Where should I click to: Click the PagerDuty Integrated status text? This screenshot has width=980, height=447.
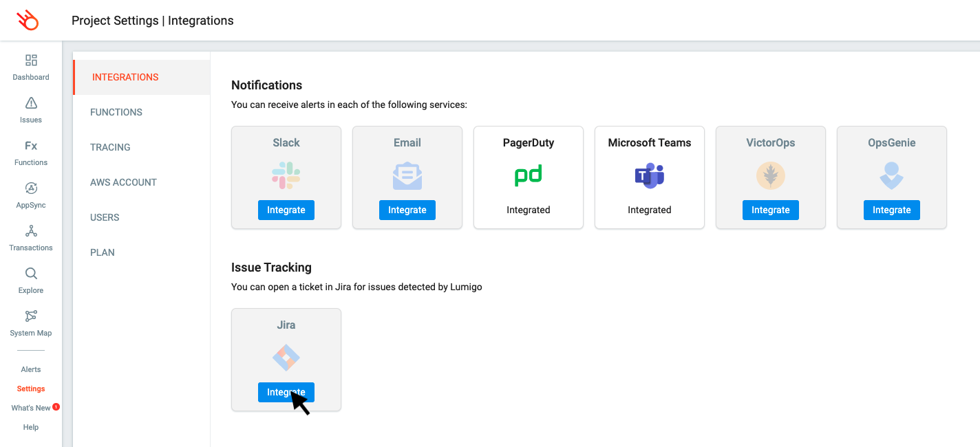(529, 210)
